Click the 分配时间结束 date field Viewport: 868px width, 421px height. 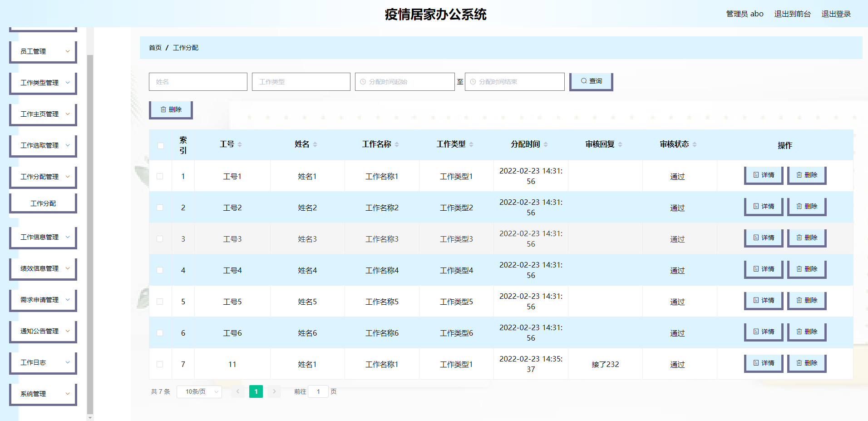click(x=515, y=82)
